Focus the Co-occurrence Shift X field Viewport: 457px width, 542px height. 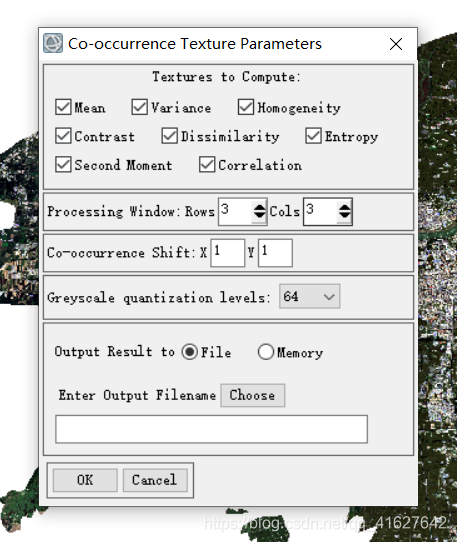coord(227,253)
